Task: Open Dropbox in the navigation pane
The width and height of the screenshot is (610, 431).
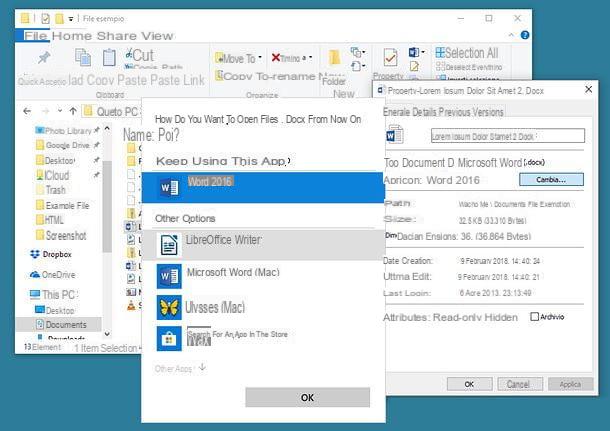Action: (51, 254)
